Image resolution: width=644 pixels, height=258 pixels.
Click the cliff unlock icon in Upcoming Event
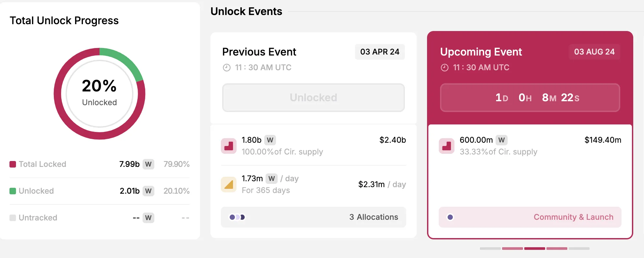[446, 146]
